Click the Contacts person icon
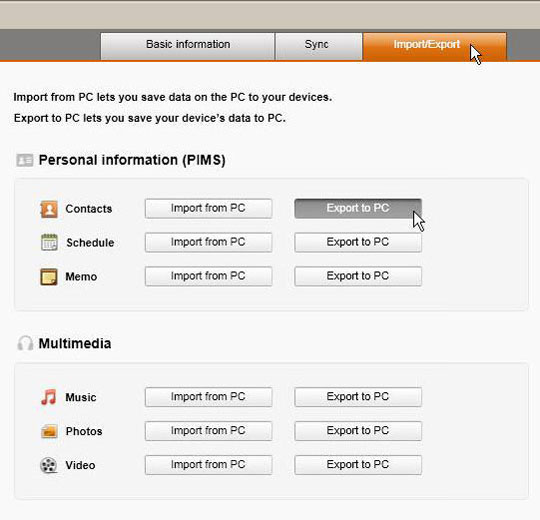This screenshot has width=540, height=520. [49, 209]
